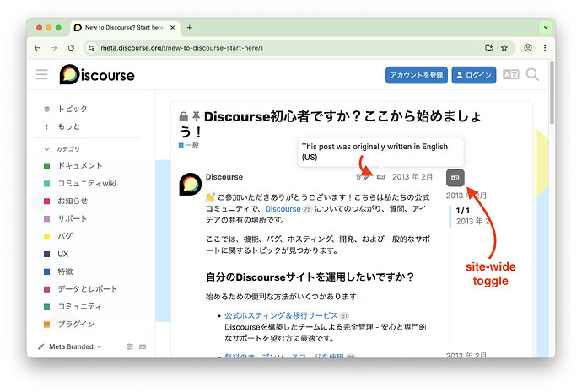Follow the Discourse link in the post
The width and height of the screenshot is (582, 392).
point(283,209)
